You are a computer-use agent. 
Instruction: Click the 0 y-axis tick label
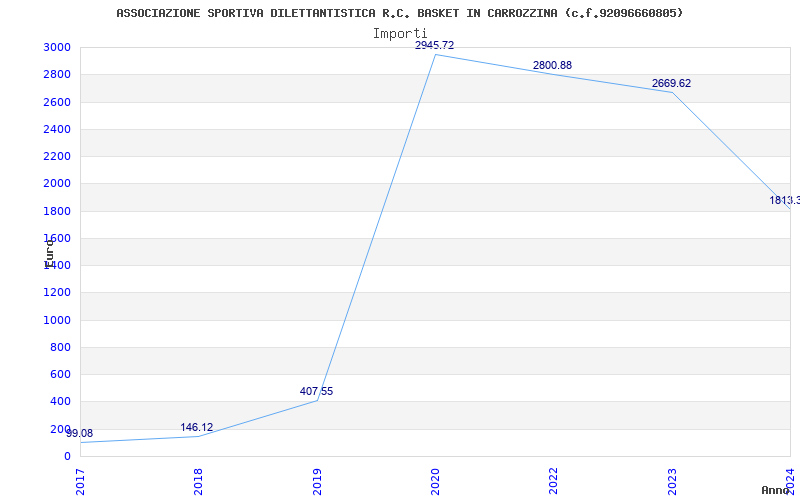tap(67, 456)
